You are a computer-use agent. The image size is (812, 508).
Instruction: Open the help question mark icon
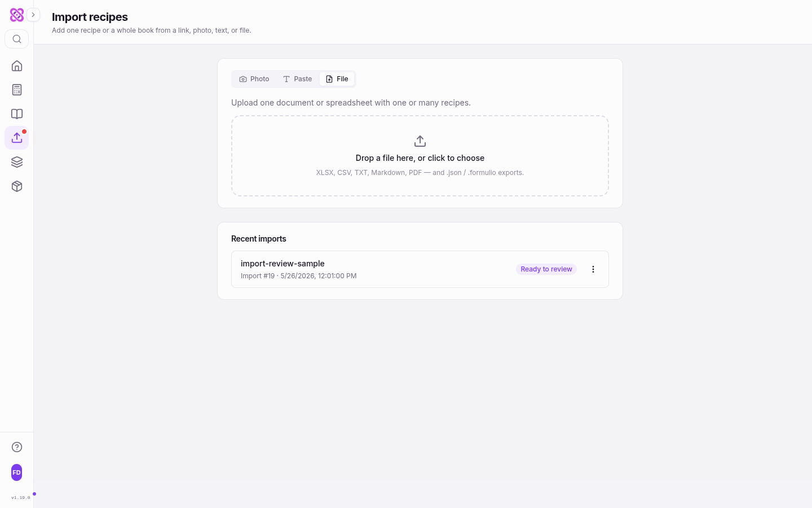pyautogui.click(x=17, y=447)
